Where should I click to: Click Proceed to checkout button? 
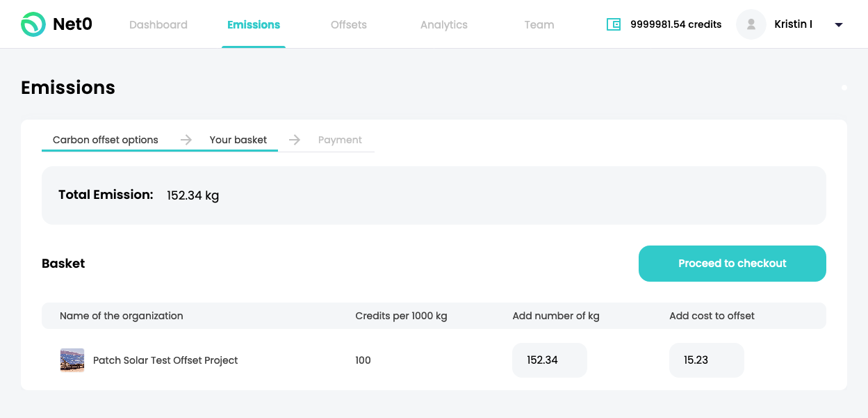(x=732, y=264)
